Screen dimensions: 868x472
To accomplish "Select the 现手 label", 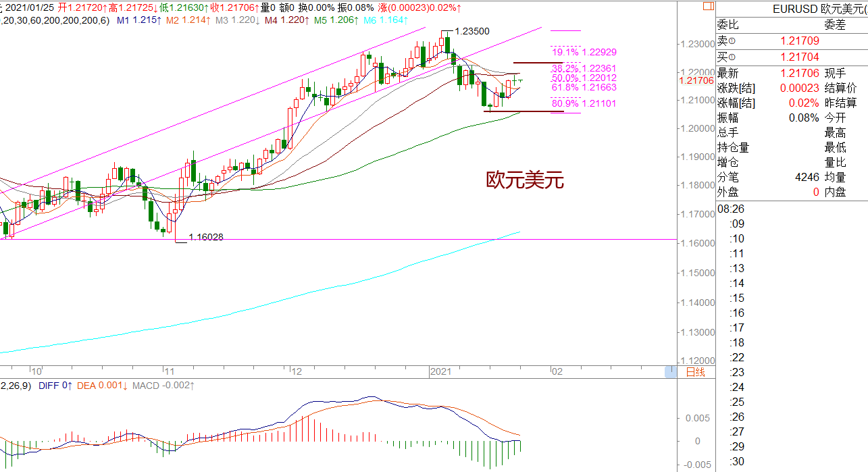I will [x=836, y=73].
